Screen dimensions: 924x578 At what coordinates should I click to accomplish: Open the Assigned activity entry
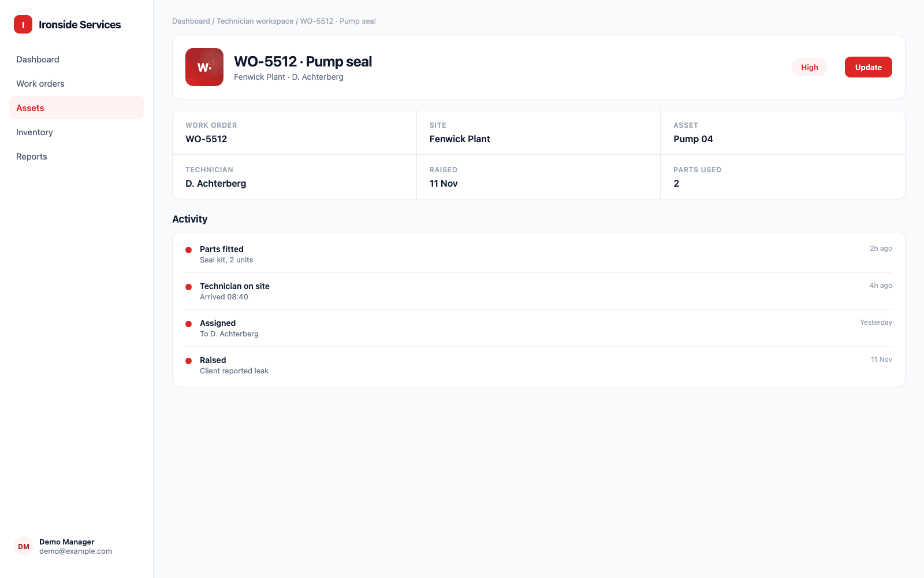point(538,328)
